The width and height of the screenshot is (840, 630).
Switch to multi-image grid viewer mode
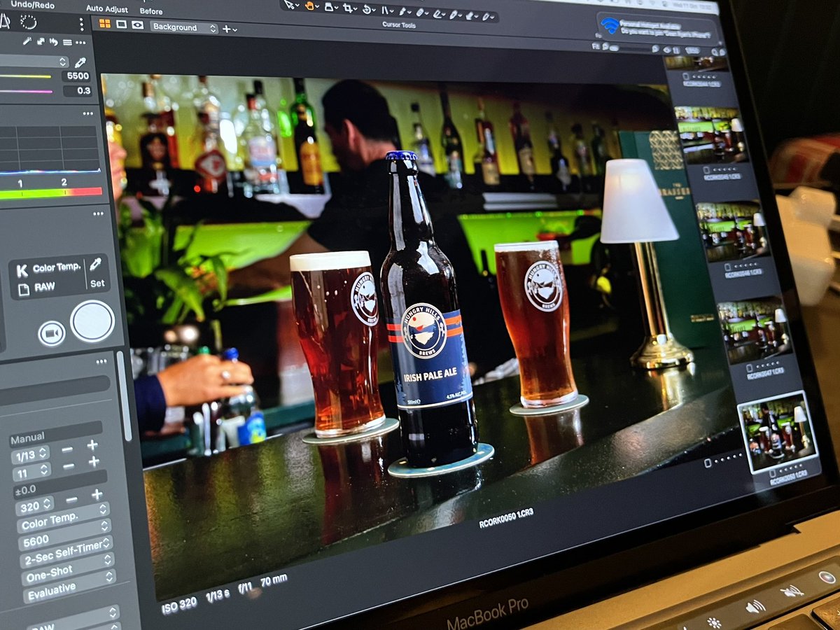(x=105, y=23)
